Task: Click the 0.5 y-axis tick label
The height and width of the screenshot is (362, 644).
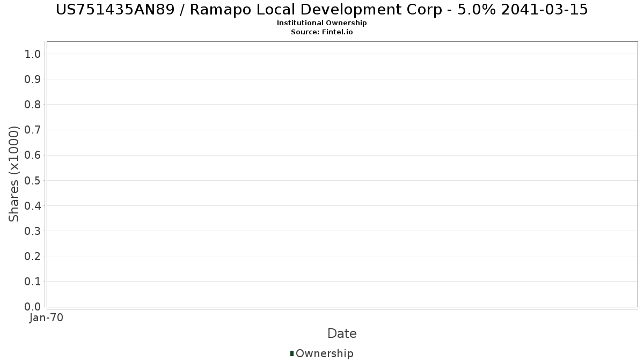Action: pyautogui.click(x=33, y=180)
